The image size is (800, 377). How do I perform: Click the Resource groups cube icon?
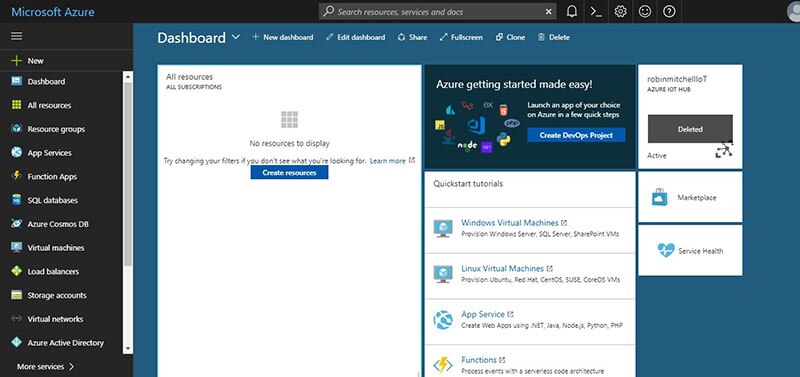point(17,129)
